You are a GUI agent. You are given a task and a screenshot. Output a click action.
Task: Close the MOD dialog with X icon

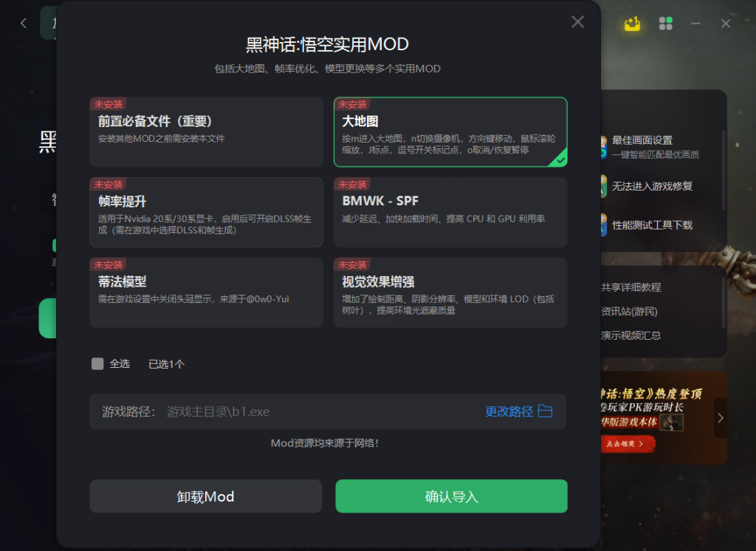tap(577, 21)
